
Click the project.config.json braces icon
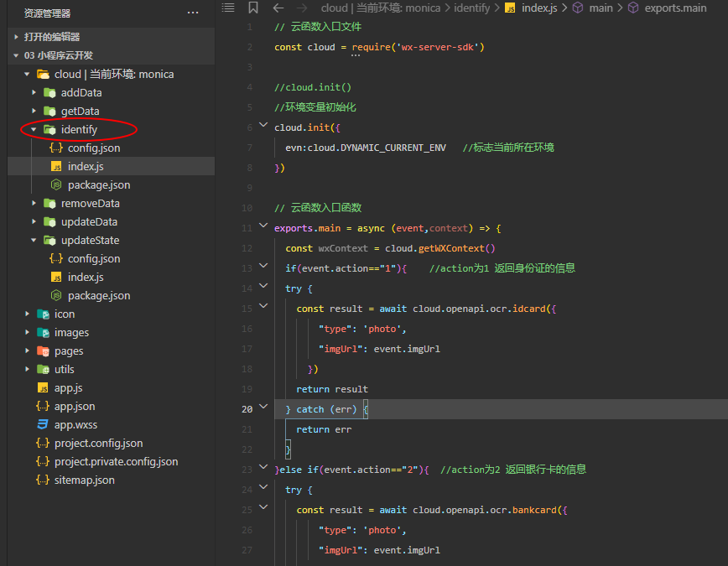point(43,443)
